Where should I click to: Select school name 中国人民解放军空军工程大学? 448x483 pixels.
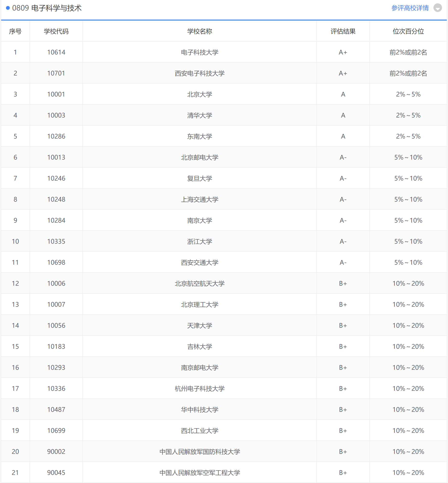click(x=199, y=472)
